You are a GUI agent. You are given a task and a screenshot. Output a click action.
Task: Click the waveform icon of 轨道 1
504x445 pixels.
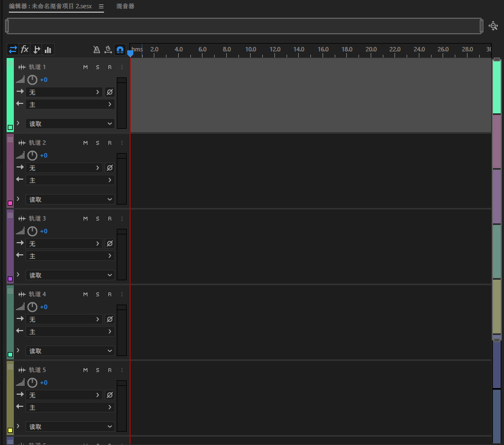(22, 67)
